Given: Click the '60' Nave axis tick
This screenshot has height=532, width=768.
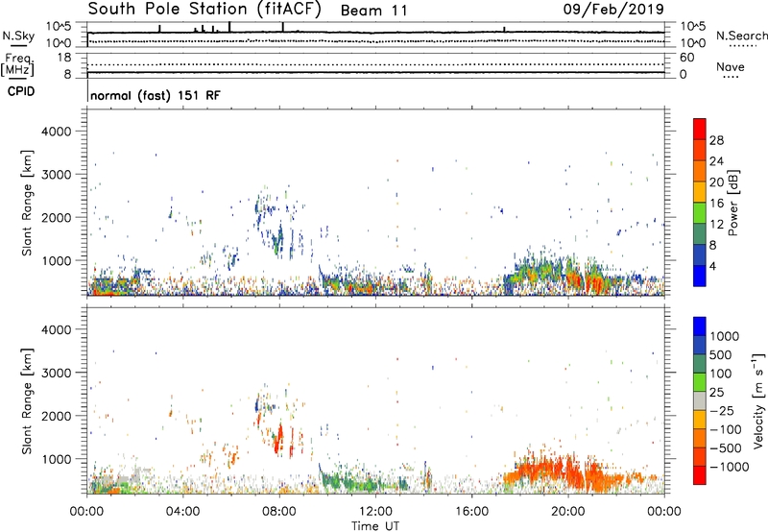Looking at the screenshot, I should [x=686, y=58].
